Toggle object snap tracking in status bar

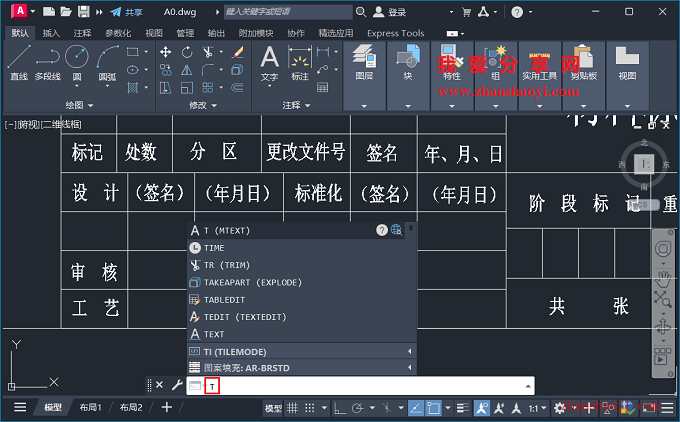click(x=416, y=408)
